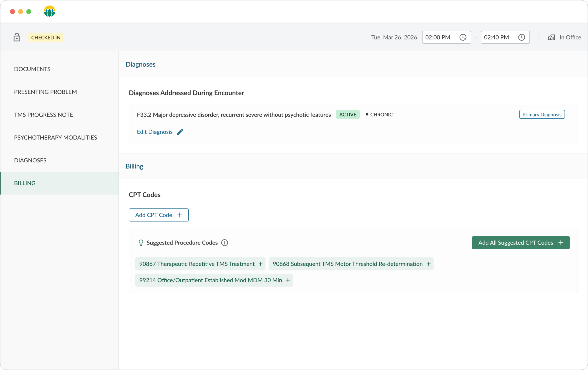Click the info icon next to Suggested Procedure Codes
Screen dimensions: 588x370
pos(224,242)
